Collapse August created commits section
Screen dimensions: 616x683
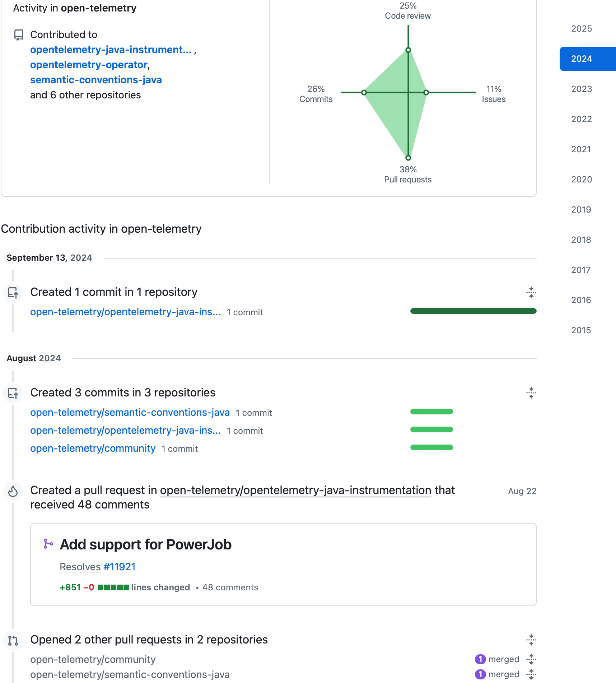click(531, 393)
